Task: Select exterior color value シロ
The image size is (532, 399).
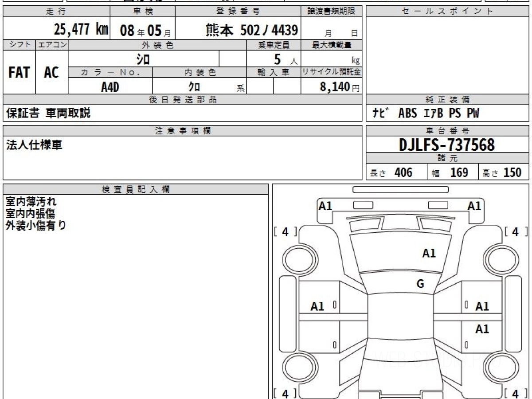Action: click(143, 59)
